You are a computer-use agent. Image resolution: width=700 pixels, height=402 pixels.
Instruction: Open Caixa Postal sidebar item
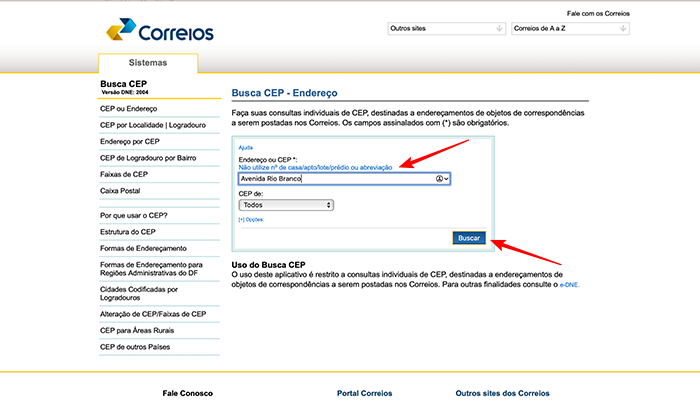[121, 190]
